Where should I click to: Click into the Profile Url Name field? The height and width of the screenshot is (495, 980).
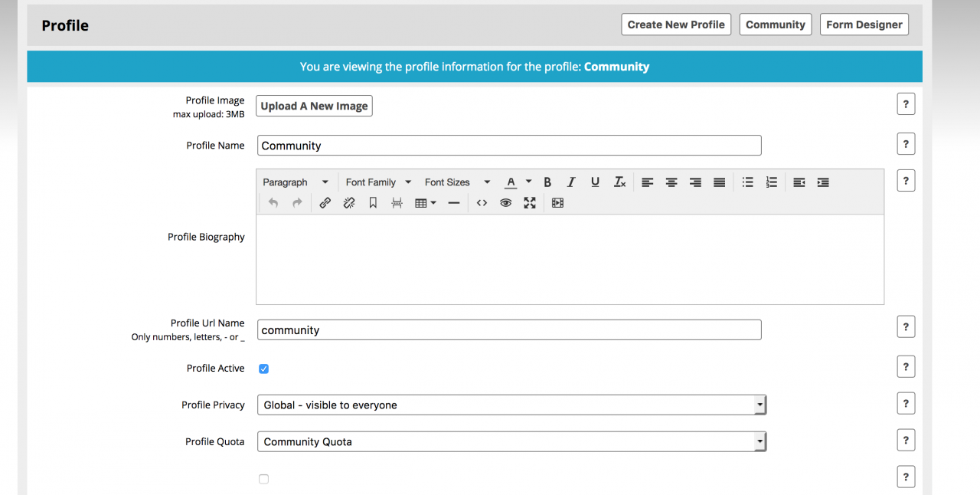pos(509,330)
